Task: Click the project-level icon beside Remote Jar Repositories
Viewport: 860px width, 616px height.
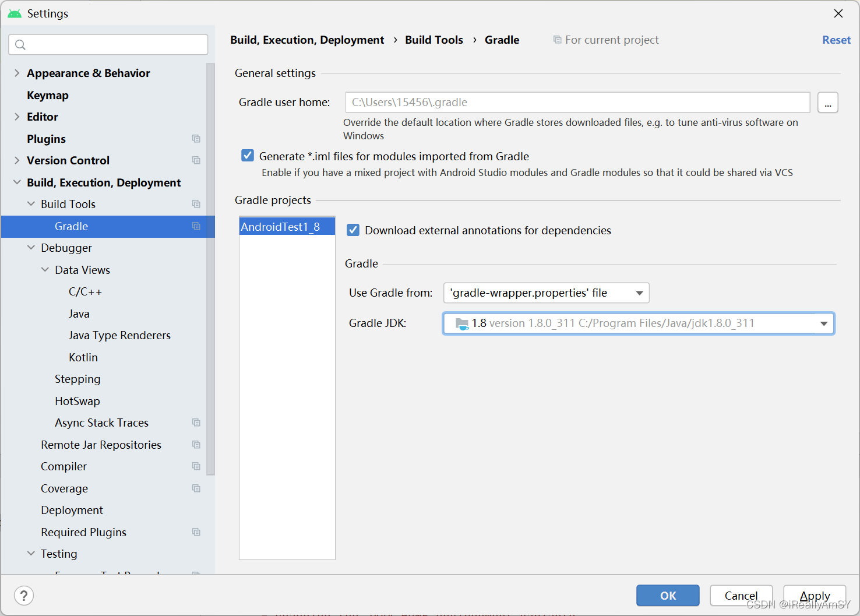Action: tap(196, 445)
